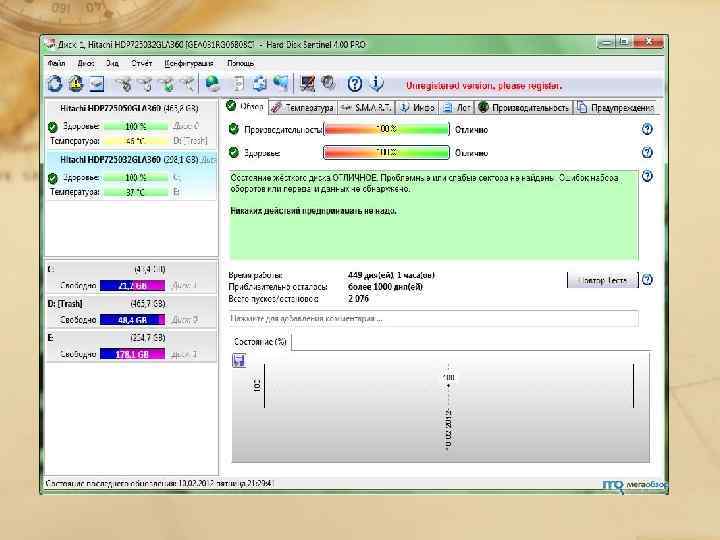Switch to the Температура tab
The width and height of the screenshot is (720, 540).
click(302, 107)
